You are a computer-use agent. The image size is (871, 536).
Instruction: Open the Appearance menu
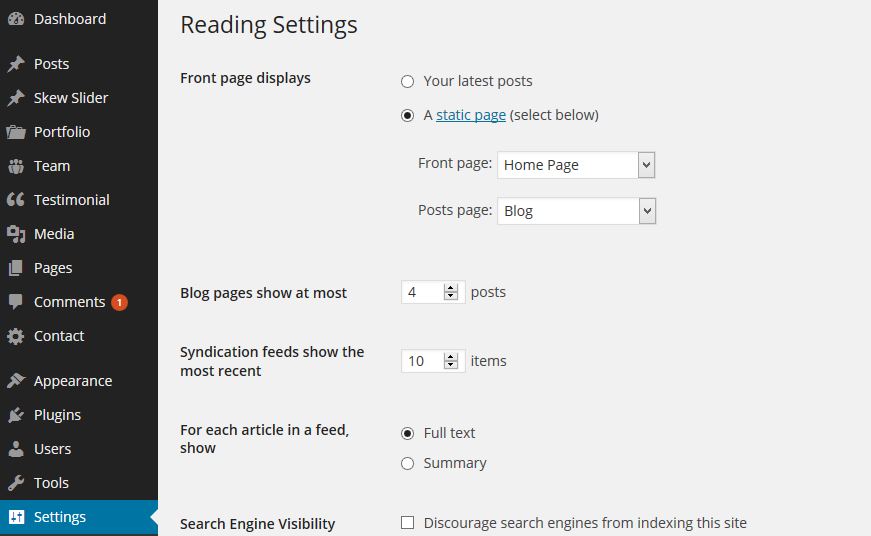click(72, 381)
